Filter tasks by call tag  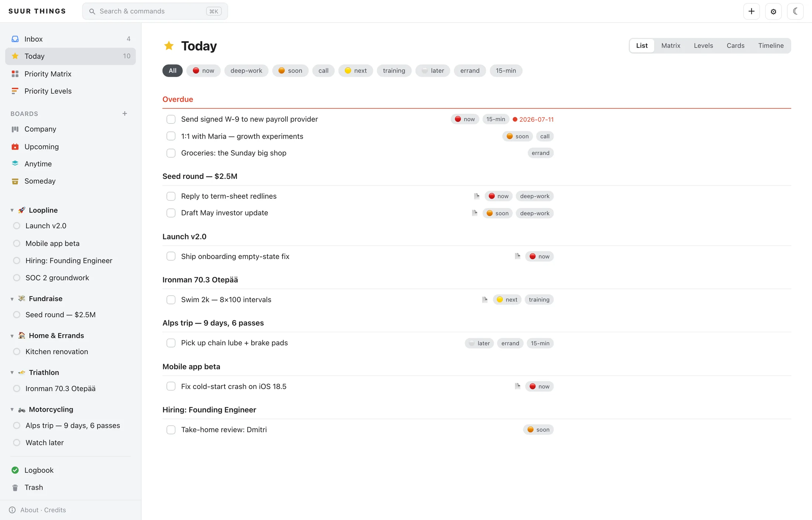pyautogui.click(x=323, y=70)
